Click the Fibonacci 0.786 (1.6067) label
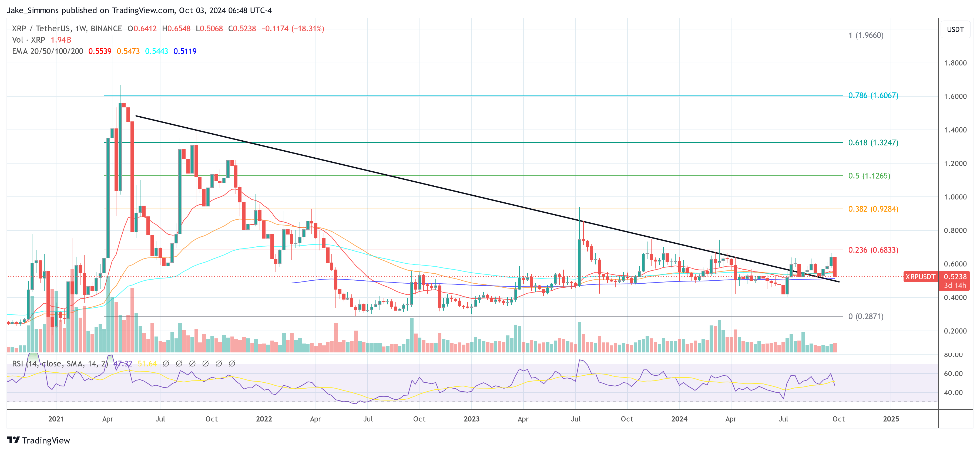The image size is (980, 452). (874, 96)
